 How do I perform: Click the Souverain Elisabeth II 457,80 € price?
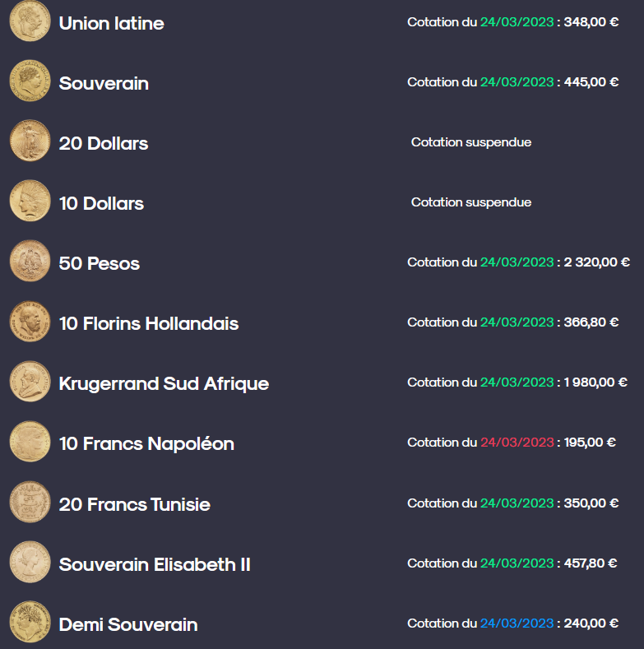591,563
